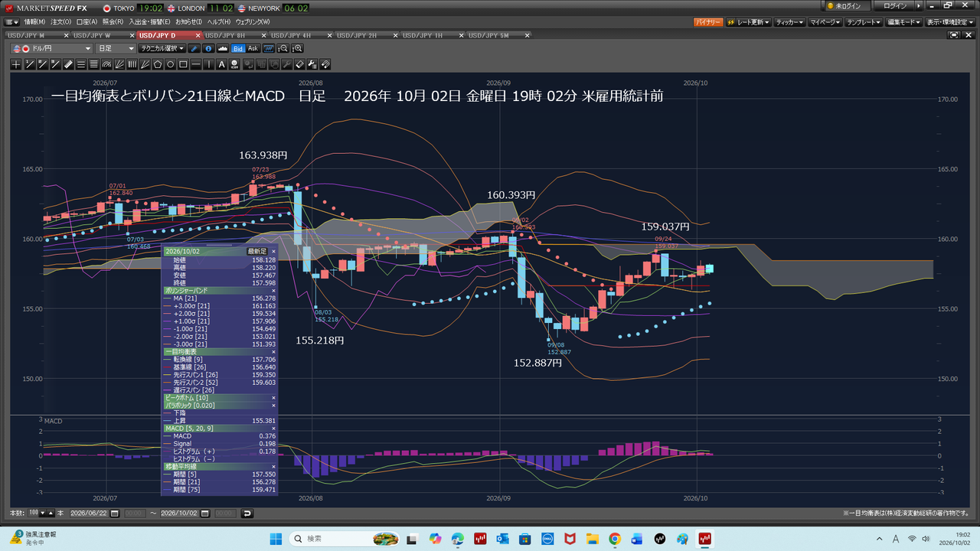Select the horizontal line drawing tool
The height and width of the screenshot is (551, 980).
(x=197, y=64)
